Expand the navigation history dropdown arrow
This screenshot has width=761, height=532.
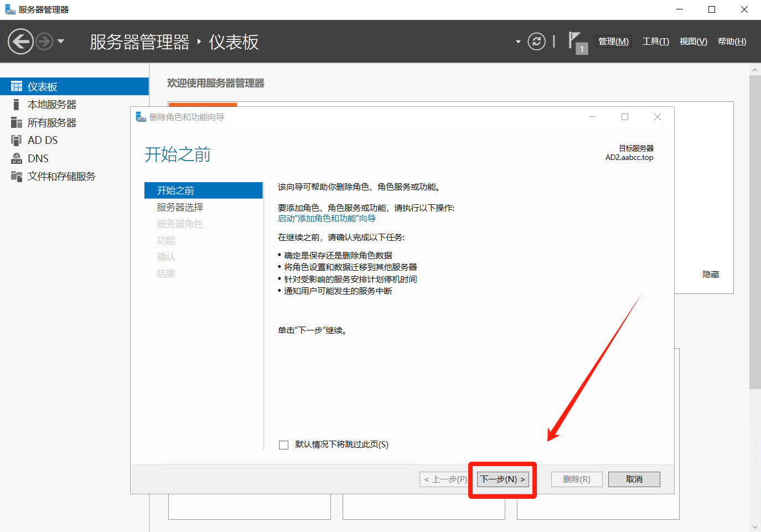[61, 42]
